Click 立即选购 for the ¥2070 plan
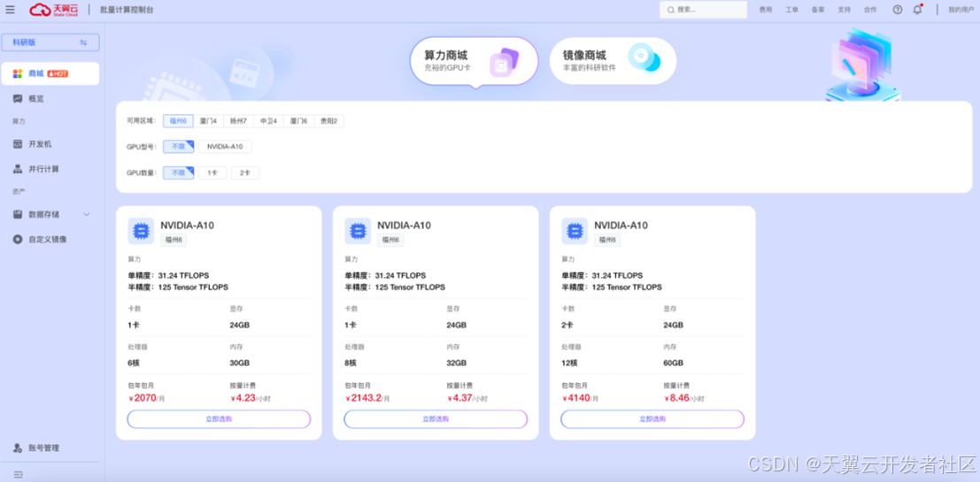The width and height of the screenshot is (980, 482). tap(219, 419)
